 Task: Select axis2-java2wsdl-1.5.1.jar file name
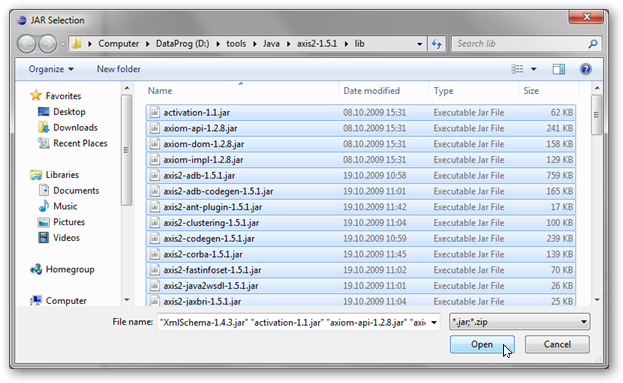pyautogui.click(x=211, y=286)
